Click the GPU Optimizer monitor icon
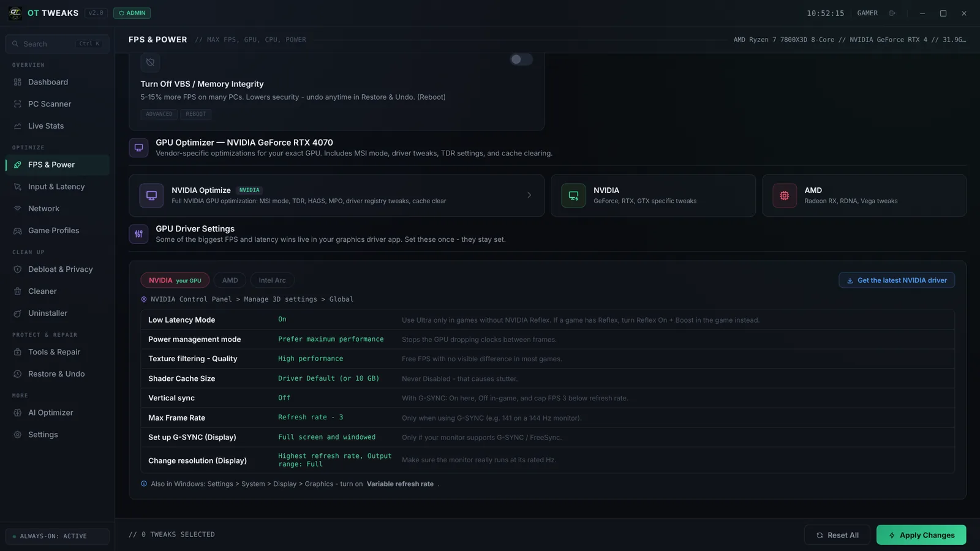The height and width of the screenshot is (551, 980). tap(138, 148)
